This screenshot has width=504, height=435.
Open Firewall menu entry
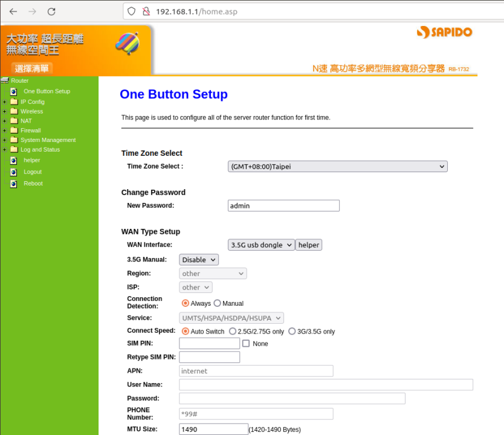31,130
